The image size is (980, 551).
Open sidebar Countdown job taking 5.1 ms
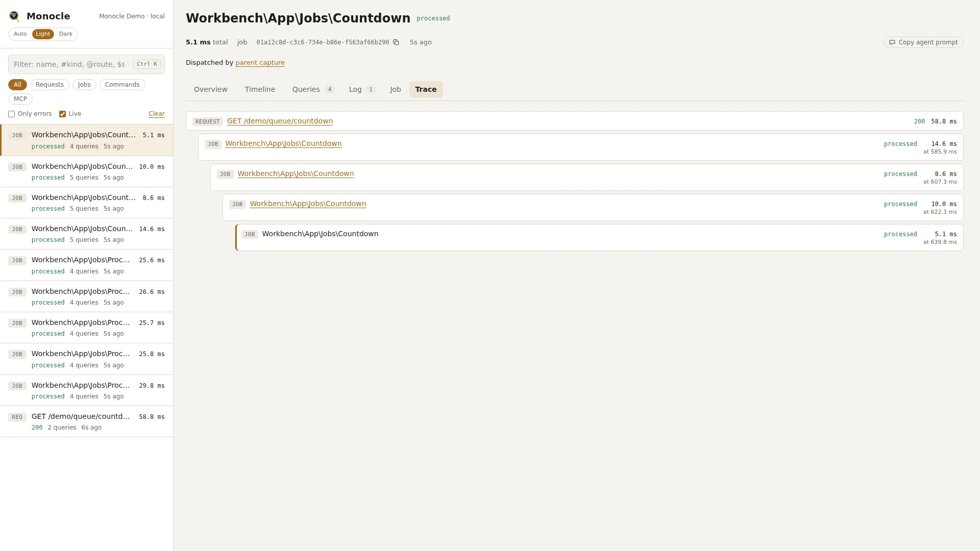pos(86,140)
